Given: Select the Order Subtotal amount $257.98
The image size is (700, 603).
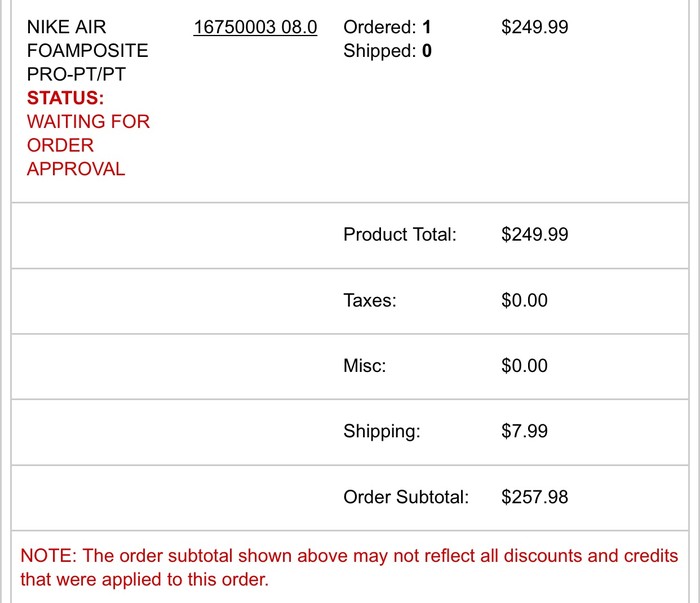Looking at the screenshot, I should tap(534, 497).
